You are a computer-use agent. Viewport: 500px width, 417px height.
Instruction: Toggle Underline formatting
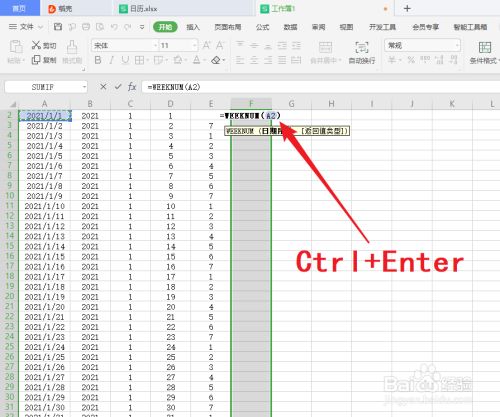pyautogui.click(x=125, y=60)
